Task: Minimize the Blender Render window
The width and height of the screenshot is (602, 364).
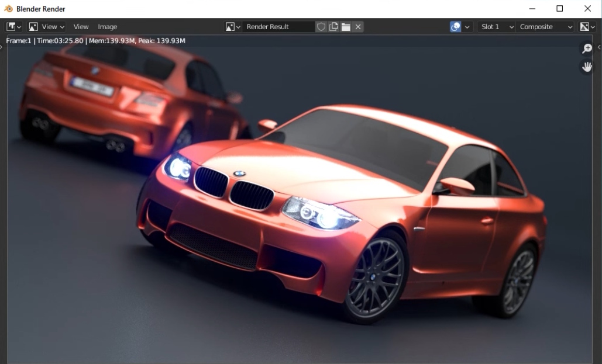Action: click(x=532, y=8)
